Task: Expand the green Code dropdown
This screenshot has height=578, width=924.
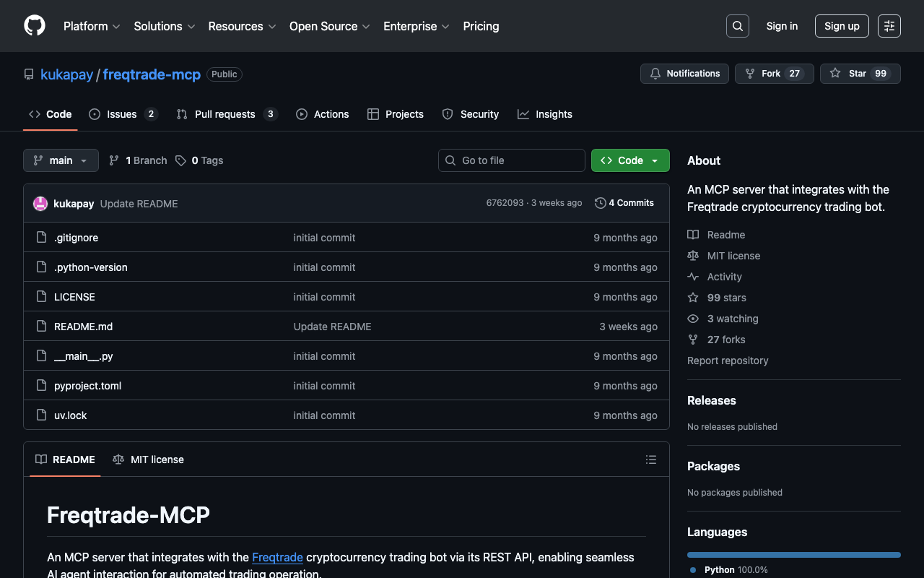Action: point(629,160)
